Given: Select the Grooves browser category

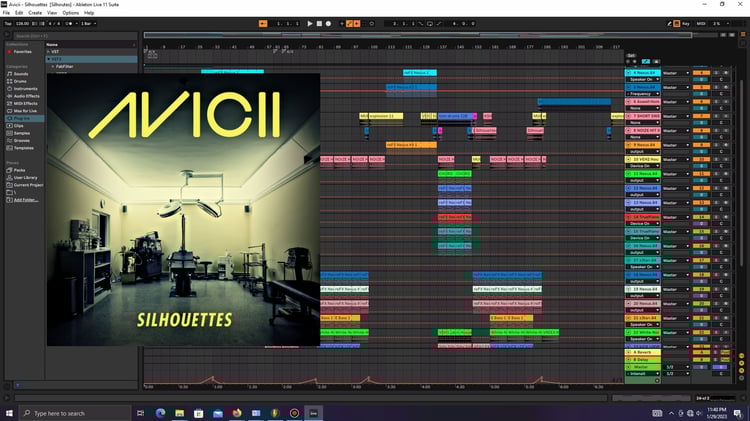Looking at the screenshot, I should [22, 141].
